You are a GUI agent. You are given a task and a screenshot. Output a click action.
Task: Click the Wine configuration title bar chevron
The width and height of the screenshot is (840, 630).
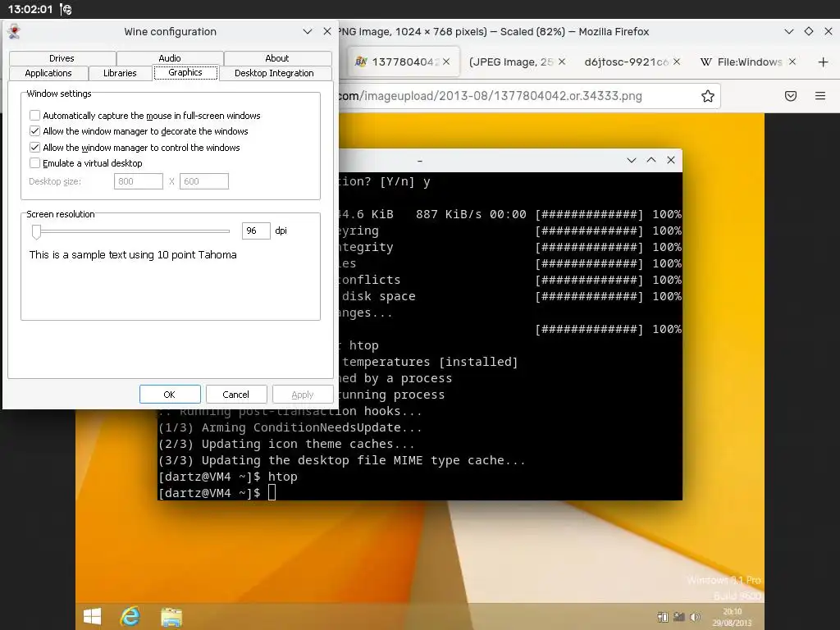[x=308, y=32]
